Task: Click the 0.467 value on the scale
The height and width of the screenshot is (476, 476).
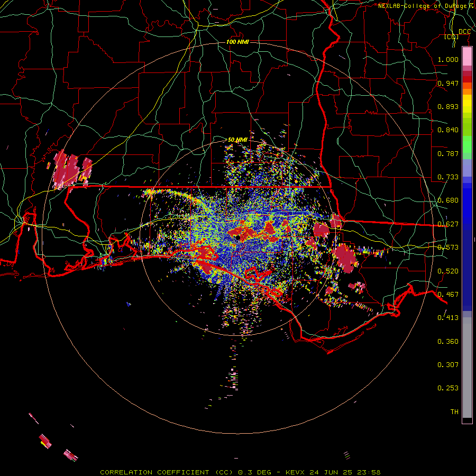Action: pos(448,295)
